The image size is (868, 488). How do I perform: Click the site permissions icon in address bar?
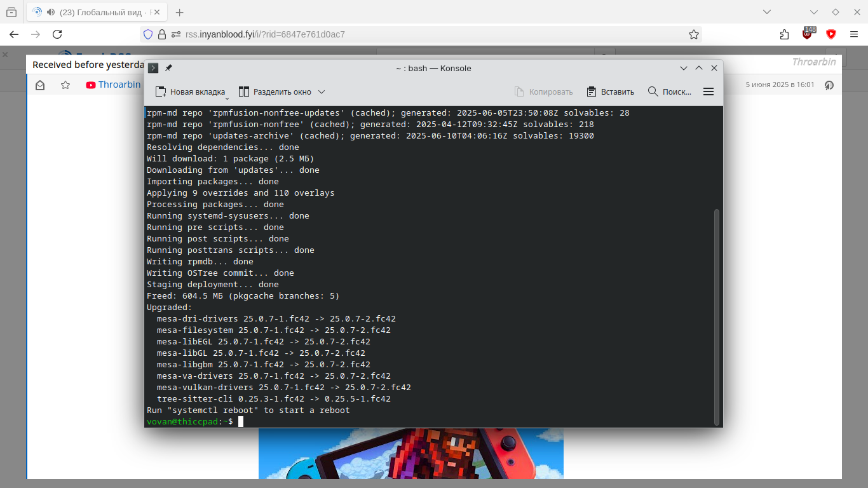click(175, 34)
